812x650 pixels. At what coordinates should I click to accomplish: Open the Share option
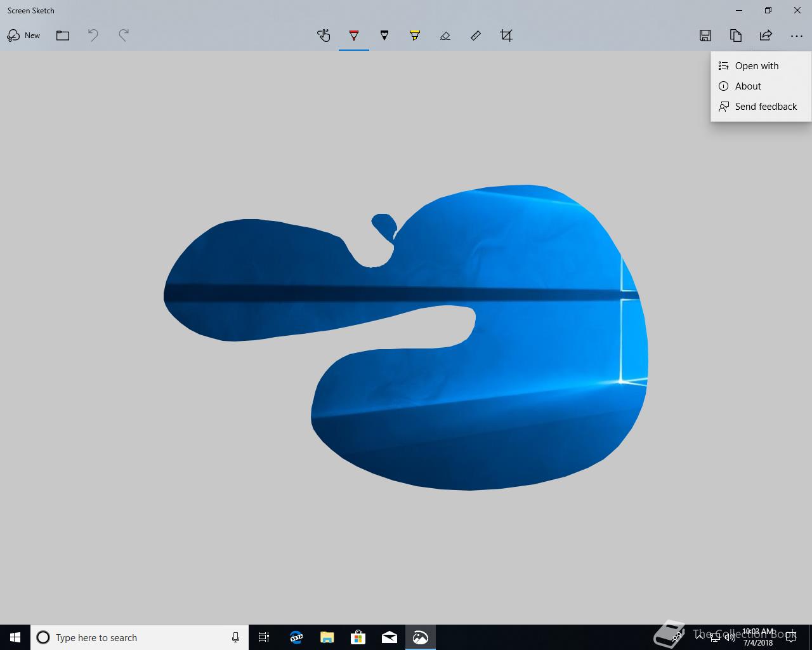coord(766,36)
